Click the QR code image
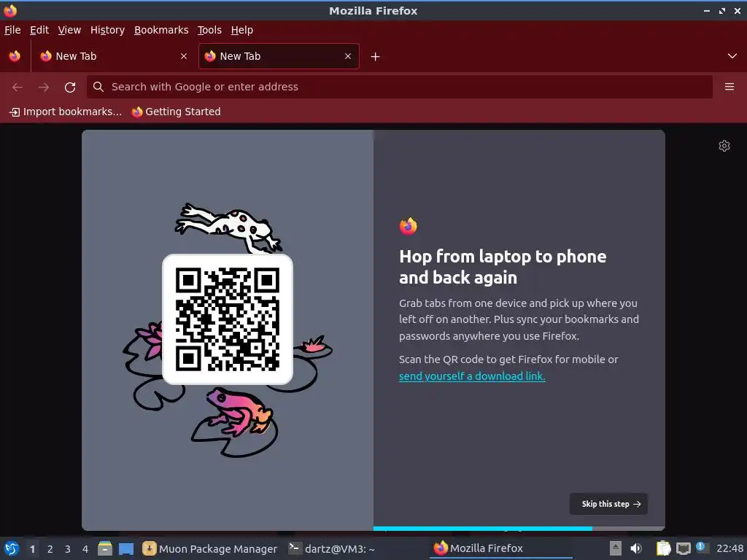Image resolution: width=747 pixels, height=560 pixels. coord(228,319)
